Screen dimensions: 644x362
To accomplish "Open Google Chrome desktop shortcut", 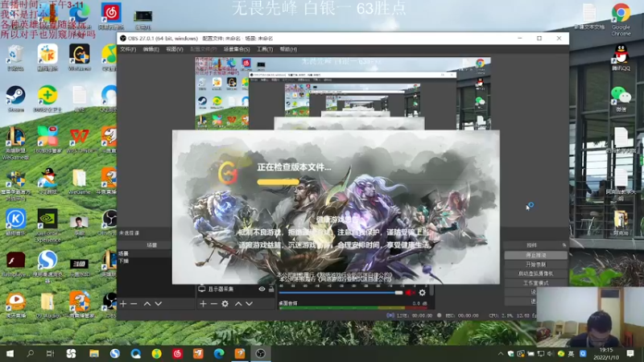I will coord(621,19).
